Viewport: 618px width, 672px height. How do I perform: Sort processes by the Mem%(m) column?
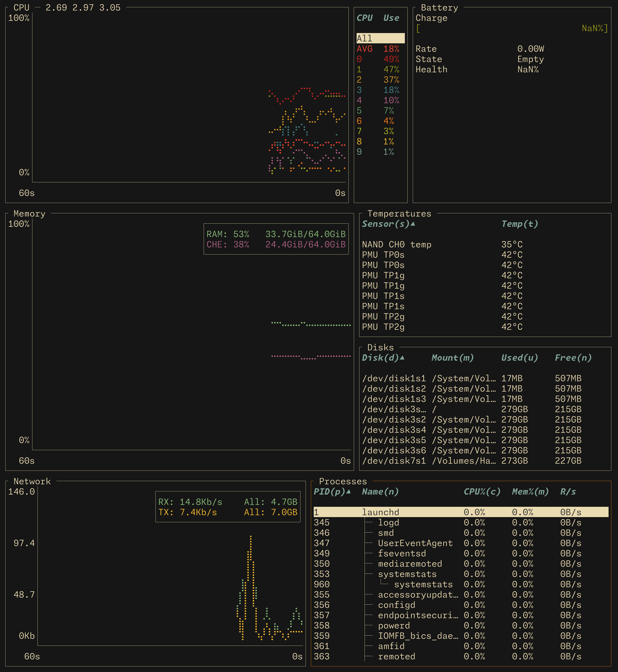[x=530, y=492]
